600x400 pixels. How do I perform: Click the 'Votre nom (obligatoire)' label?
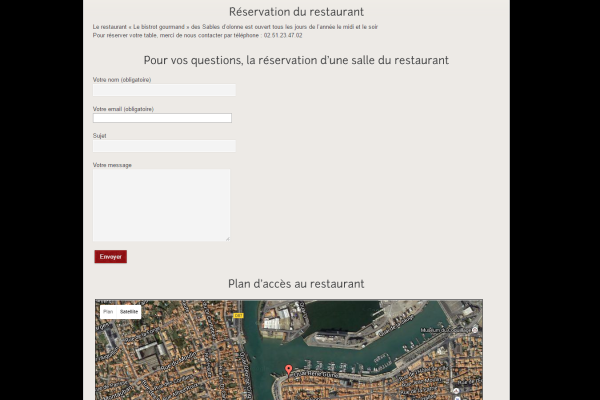122,79
